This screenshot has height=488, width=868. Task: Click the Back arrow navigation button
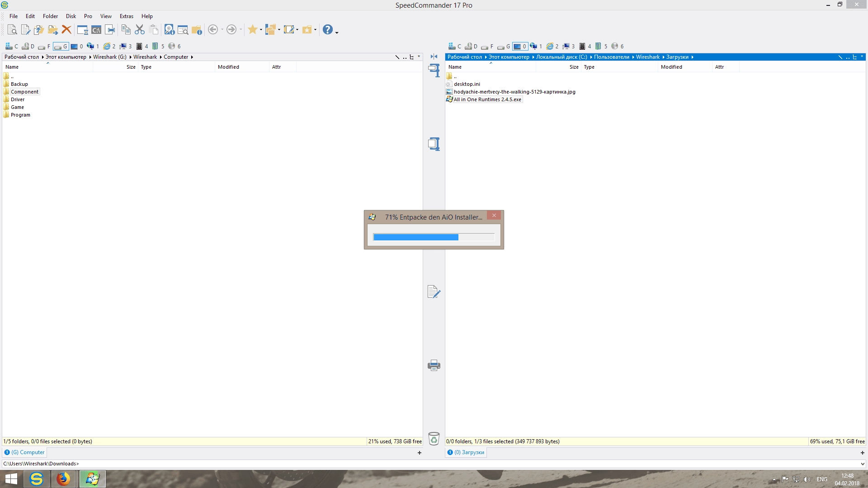pos(213,30)
